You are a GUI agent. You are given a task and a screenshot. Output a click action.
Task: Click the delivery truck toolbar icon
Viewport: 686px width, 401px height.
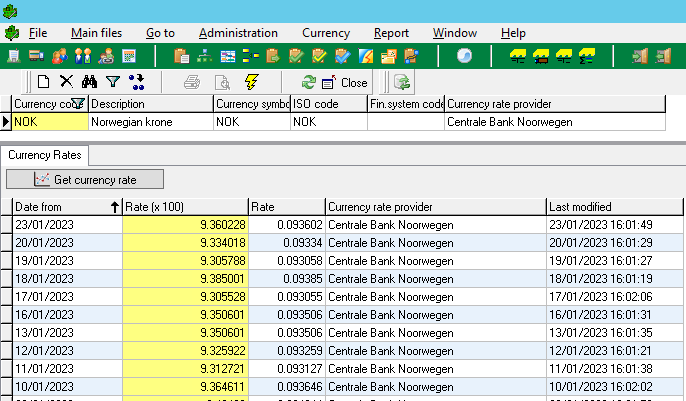click(x=36, y=56)
